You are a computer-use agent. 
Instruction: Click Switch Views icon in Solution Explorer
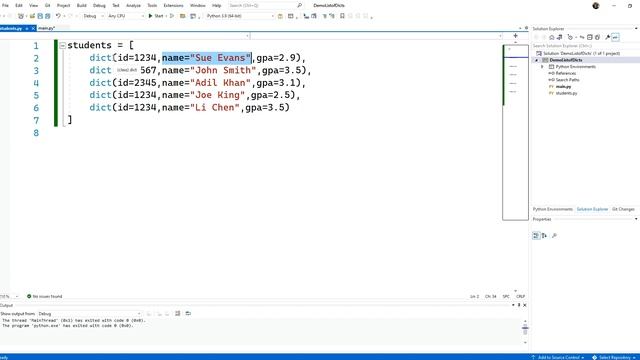tap(559, 37)
